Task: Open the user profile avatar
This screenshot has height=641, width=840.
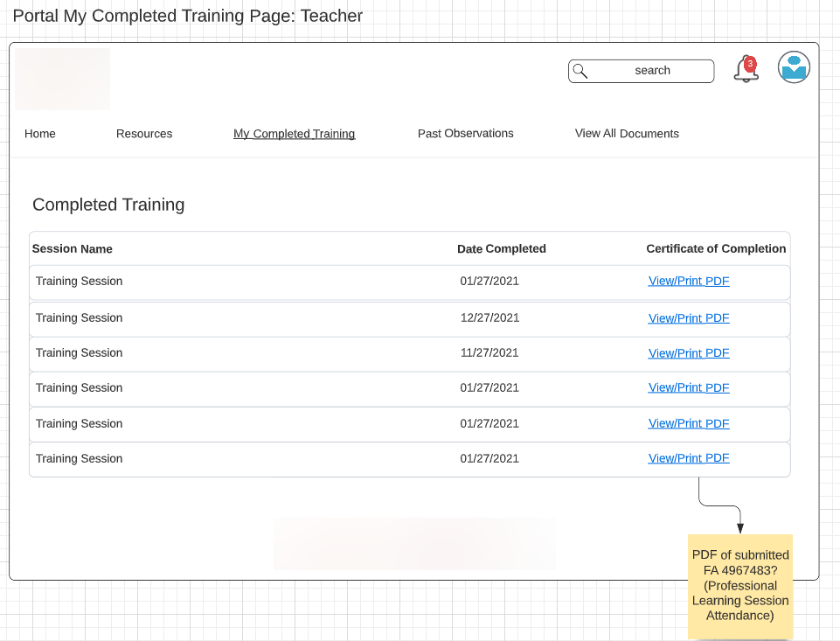Action: click(x=794, y=67)
